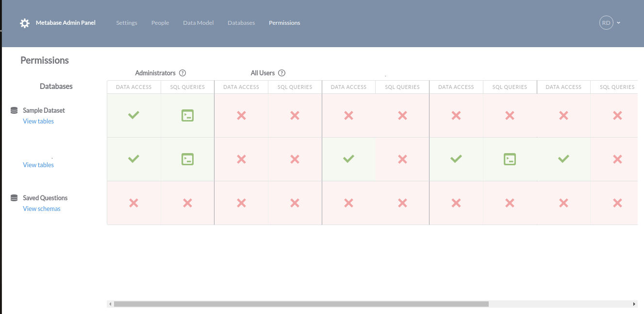644x314 pixels.
Task: Click All Users SQL queries X for Saved Questions
Action: 295,203
